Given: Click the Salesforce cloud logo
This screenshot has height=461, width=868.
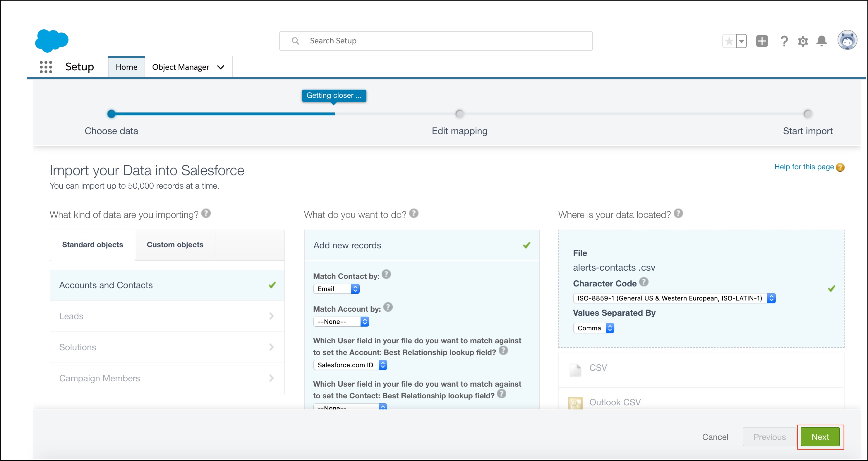Looking at the screenshot, I should [x=52, y=41].
